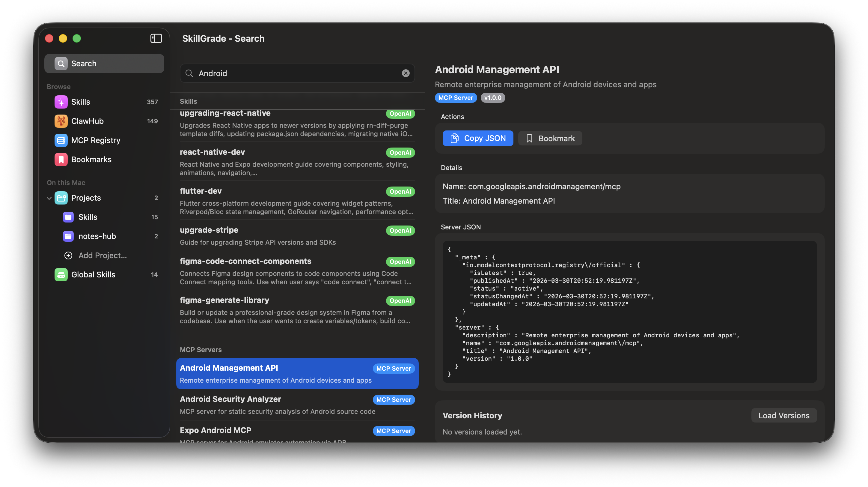868x487 pixels.
Task: Open Skills browse section icon
Action: (61, 102)
